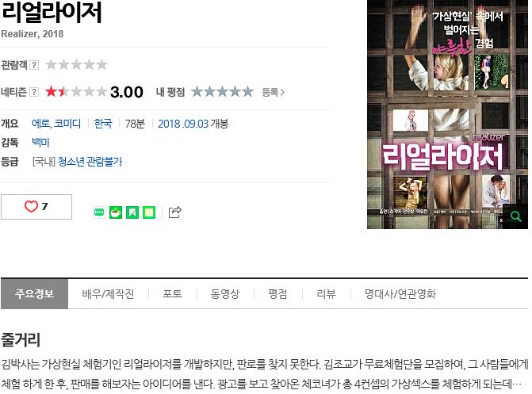The width and height of the screenshot is (532, 394).
Task: Set my rating using 내 평점 stars
Action: tap(222, 92)
